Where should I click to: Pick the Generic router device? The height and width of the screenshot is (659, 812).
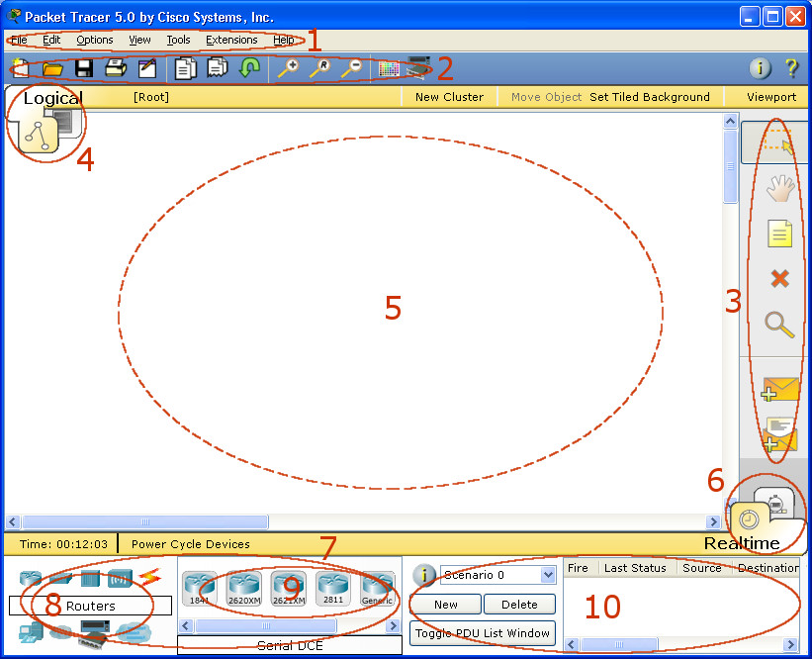coord(378,589)
